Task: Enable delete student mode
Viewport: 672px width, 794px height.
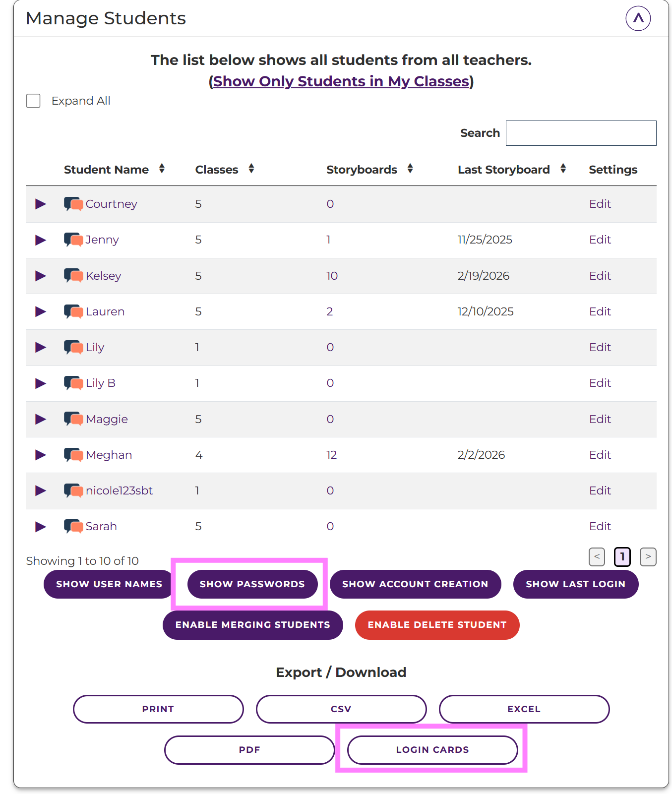Action: click(437, 625)
